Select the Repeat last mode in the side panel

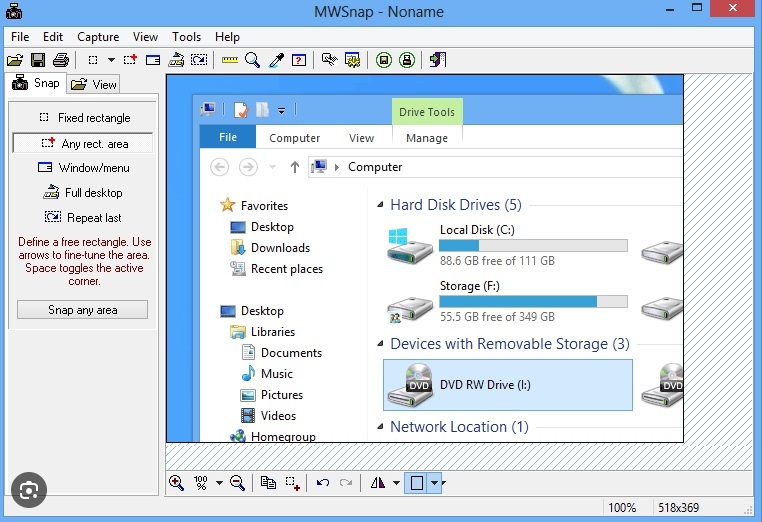(83, 218)
